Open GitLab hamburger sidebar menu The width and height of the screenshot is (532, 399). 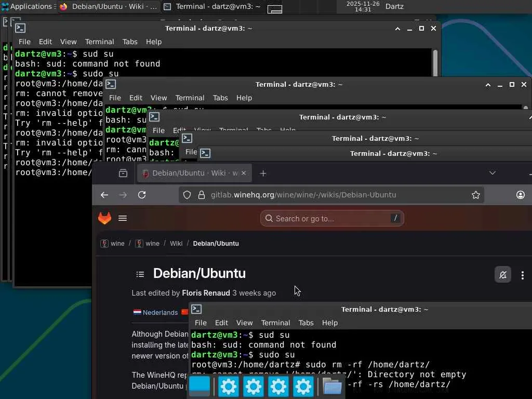coord(123,218)
